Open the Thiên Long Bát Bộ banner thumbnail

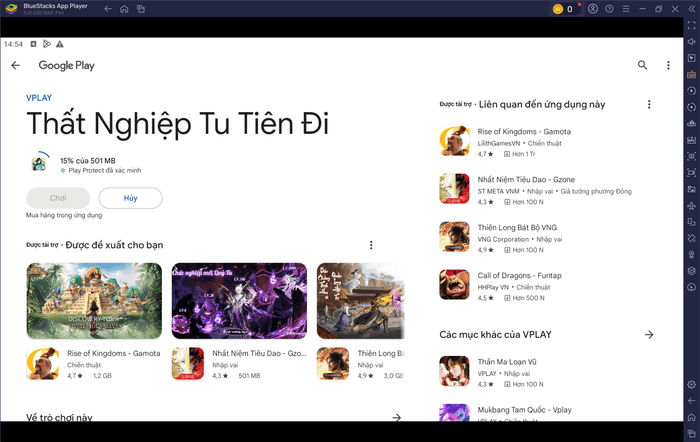click(x=361, y=301)
